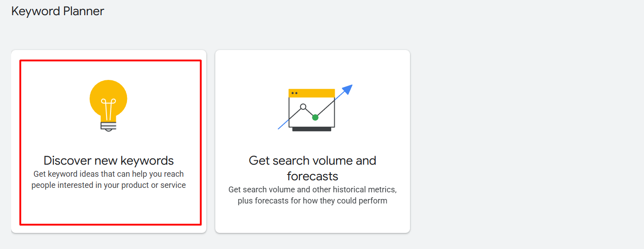This screenshot has height=249, width=644.
Task: Click "plus forecasts for how they could perform" line
Action: (x=312, y=201)
